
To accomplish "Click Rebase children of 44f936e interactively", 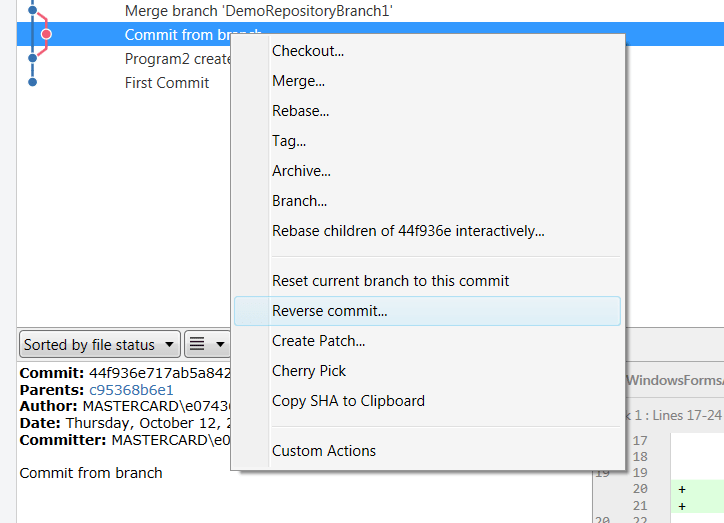I will pyautogui.click(x=408, y=231).
